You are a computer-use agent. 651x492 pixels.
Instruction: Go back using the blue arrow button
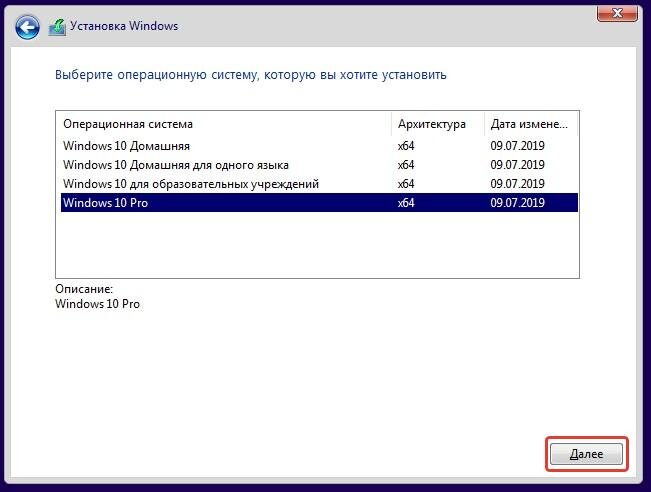pos(27,27)
